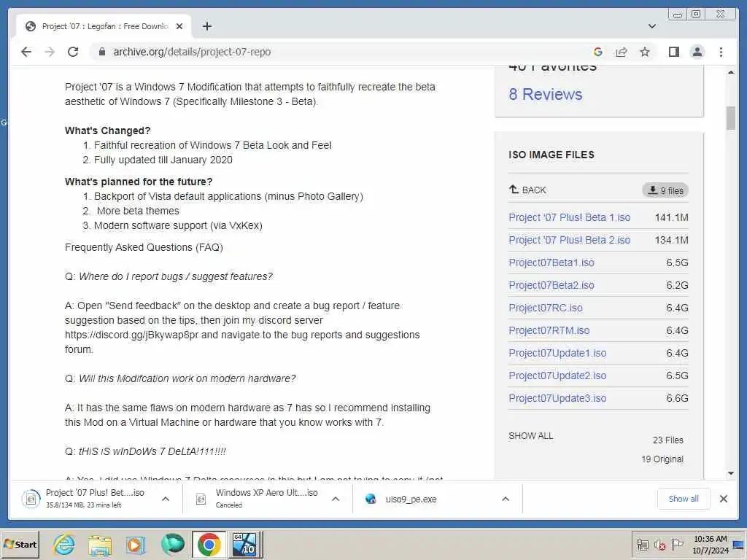Viewport: 747px width, 560px height.
Task: Click the 'What's Changed?' heading
Action: (108, 131)
